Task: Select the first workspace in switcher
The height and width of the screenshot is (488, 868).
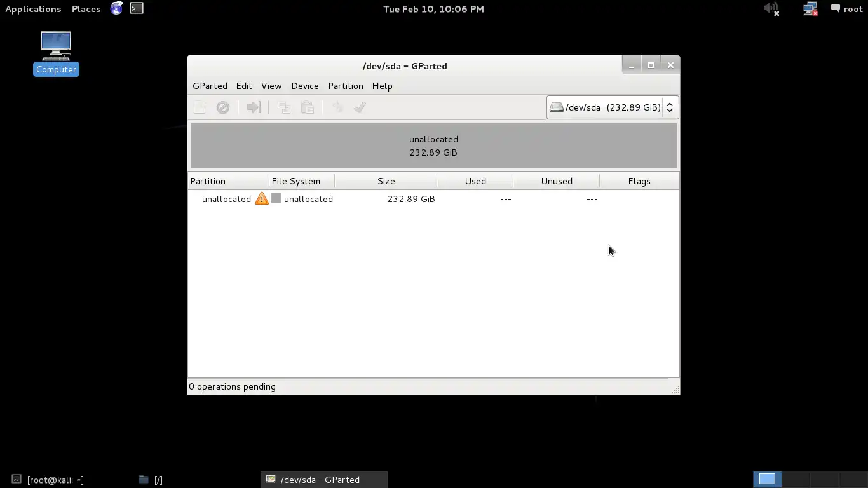Action: pyautogui.click(x=767, y=479)
